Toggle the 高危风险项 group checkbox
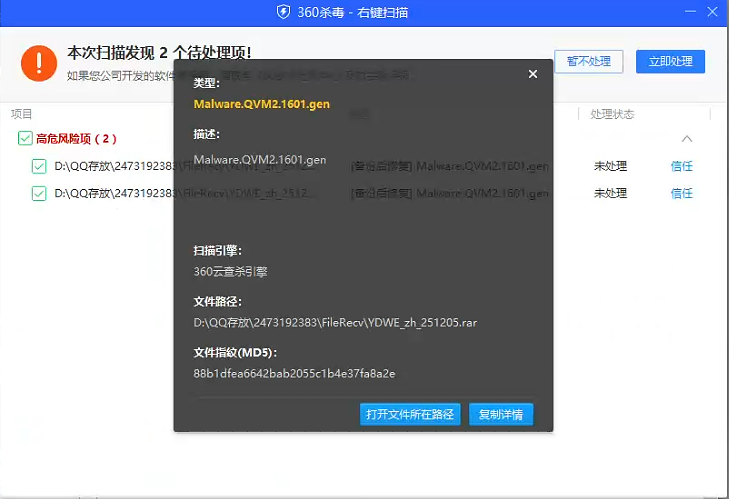This screenshot has width=729, height=499. (25, 138)
